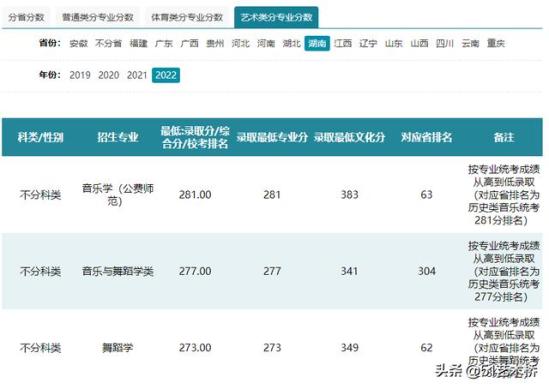Select province 湖北
Image resolution: width=549 pixels, height=389 pixels.
[292, 43]
